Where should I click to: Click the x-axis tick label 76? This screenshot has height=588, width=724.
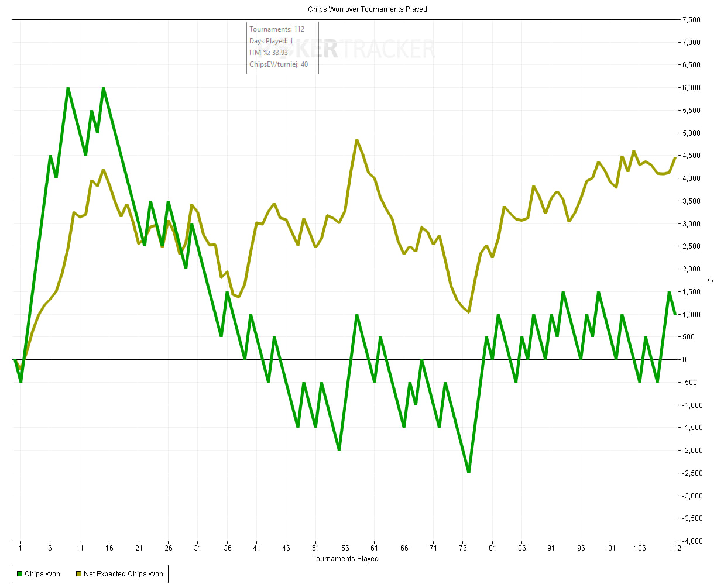tap(463, 548)
